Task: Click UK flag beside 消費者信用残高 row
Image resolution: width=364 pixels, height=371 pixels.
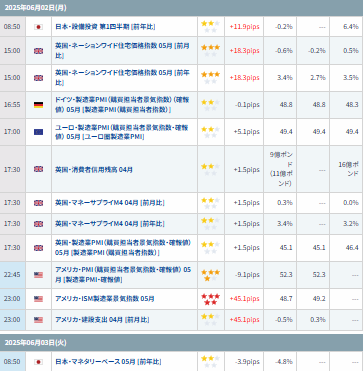Action: coord(38,169)
